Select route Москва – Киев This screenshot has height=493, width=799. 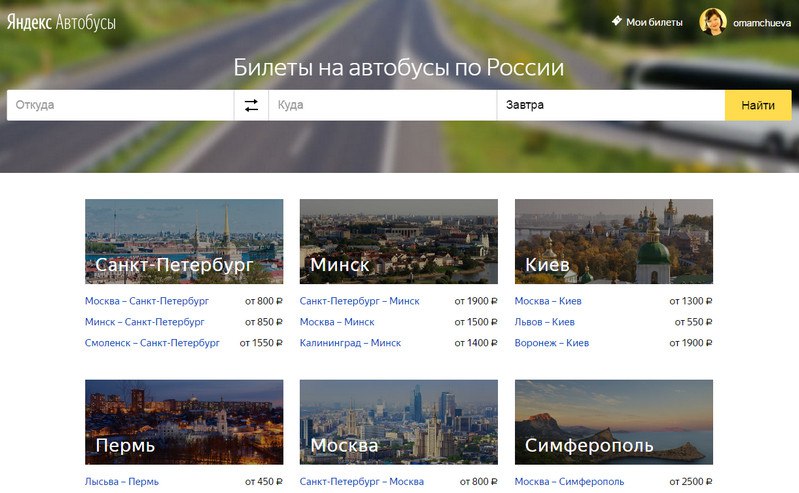[548, 301]
